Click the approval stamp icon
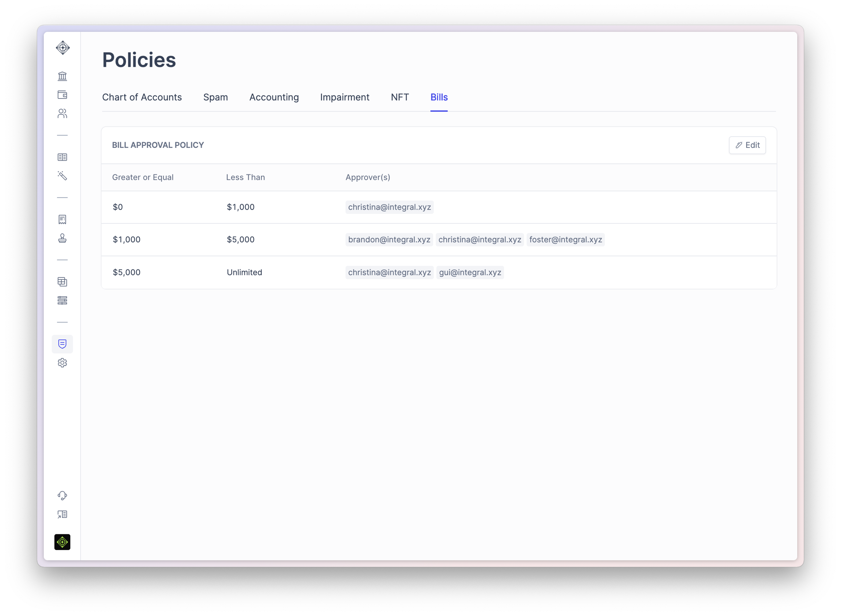The width and height of the screenshot is (841, 616). (x=62, y=238)
